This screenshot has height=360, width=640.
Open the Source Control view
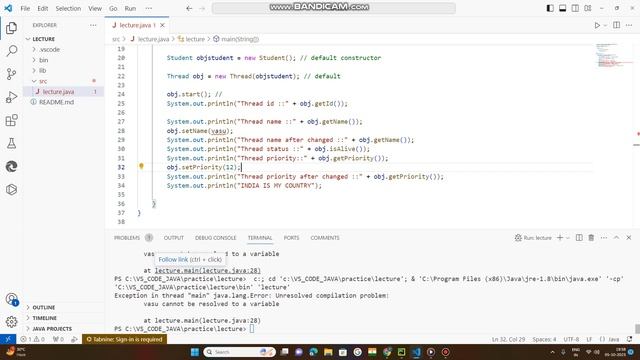(x=11, y=74)
